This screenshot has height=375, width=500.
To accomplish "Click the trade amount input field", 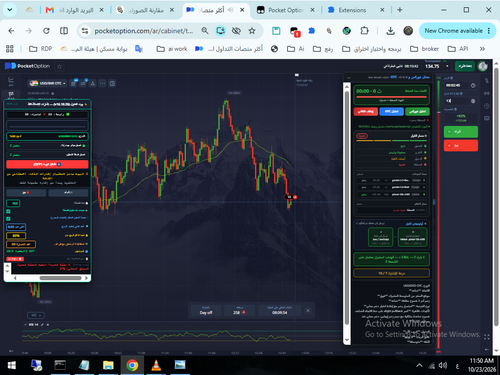I will coord(457,101).
